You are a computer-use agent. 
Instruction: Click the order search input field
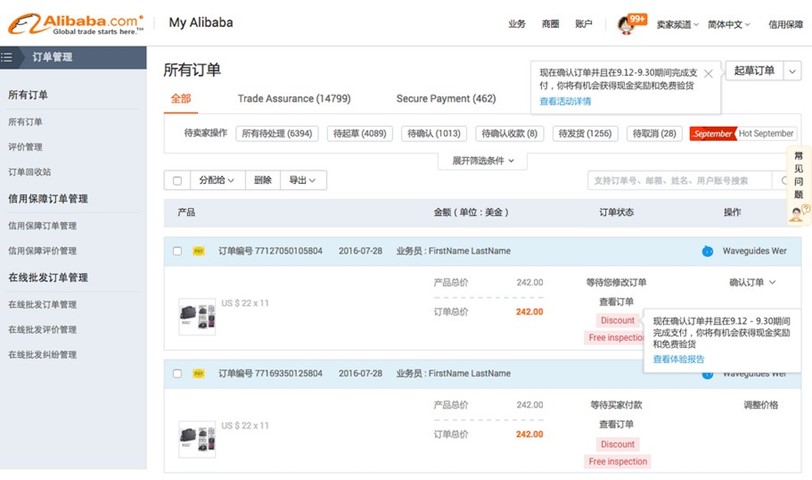coord(679,181)
